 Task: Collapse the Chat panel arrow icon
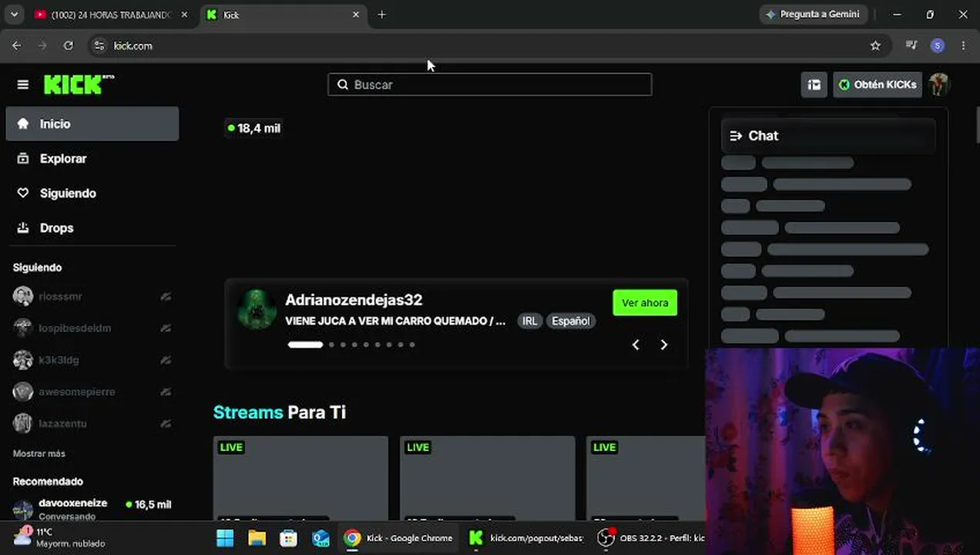pyautogui.click(x=736, y=136)
